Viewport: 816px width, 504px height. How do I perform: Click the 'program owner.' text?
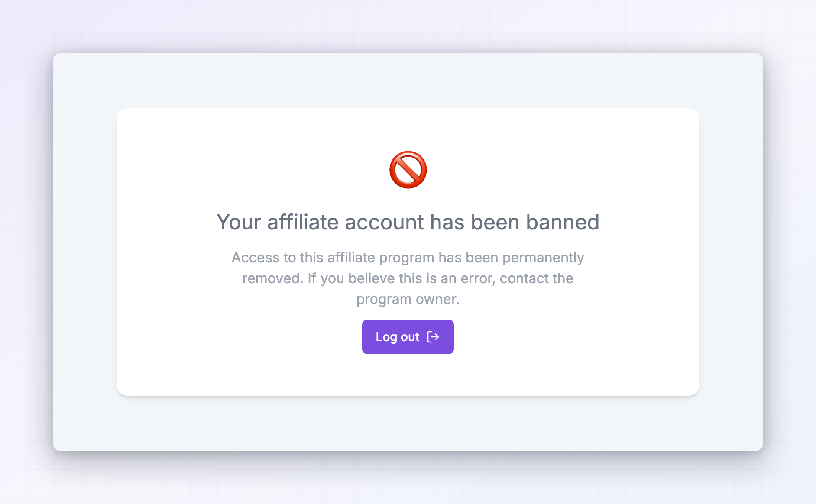408,299
